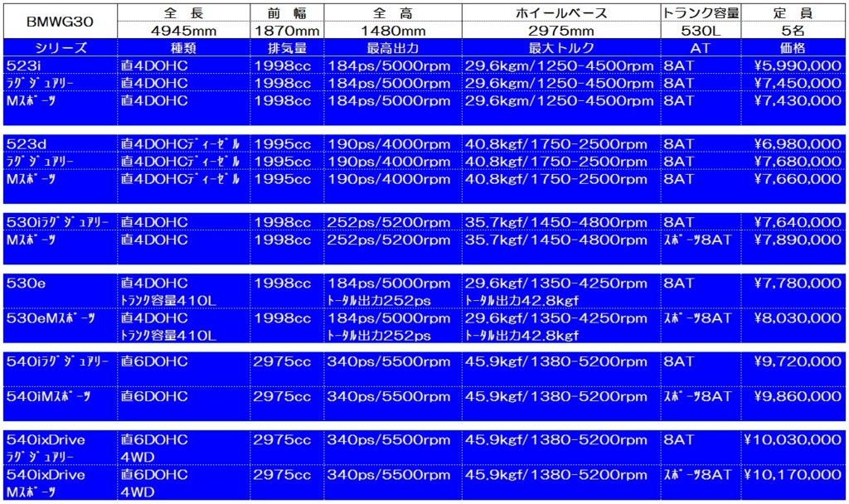Select the シリーズ column header
Viewport: 849px width, 504px height.
(x=61, y=48)
